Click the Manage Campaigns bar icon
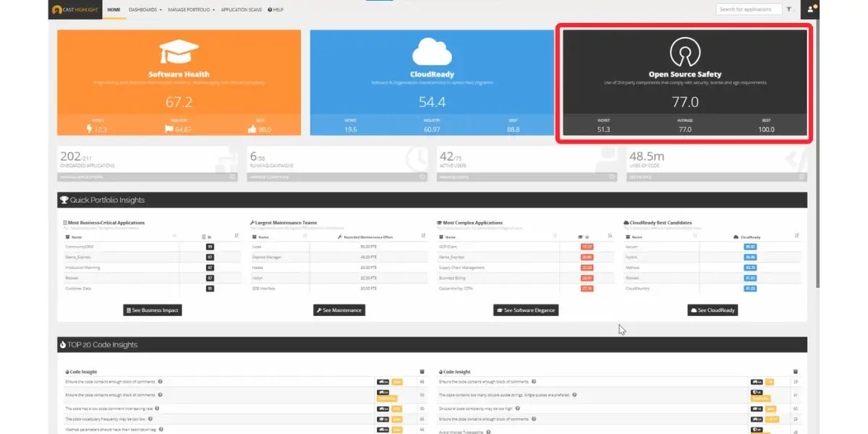The height and width of the screenshot is (434, 868). (x=421, y=176)
